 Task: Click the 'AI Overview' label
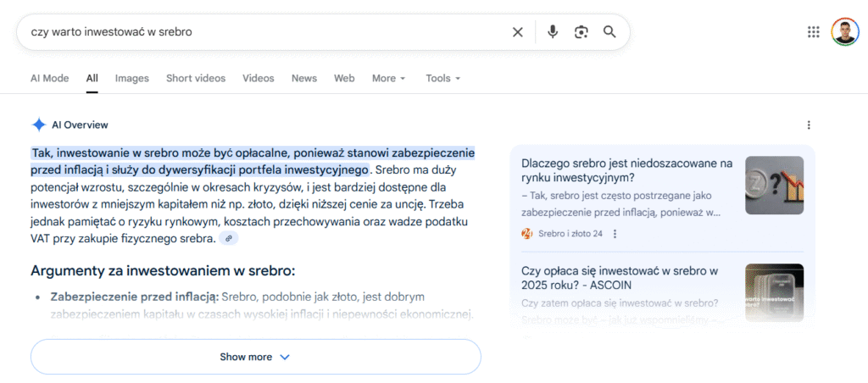click(80, 125)
